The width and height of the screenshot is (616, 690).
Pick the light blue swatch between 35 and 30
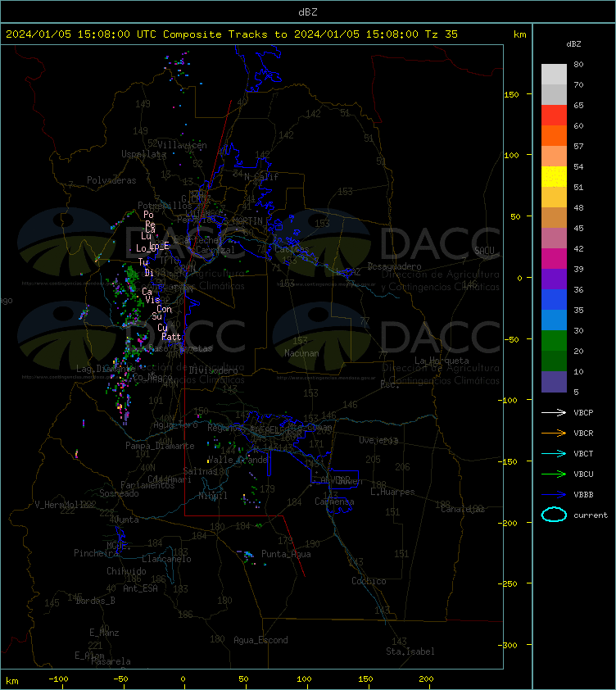pyautogui.click(x=554, y=320)
